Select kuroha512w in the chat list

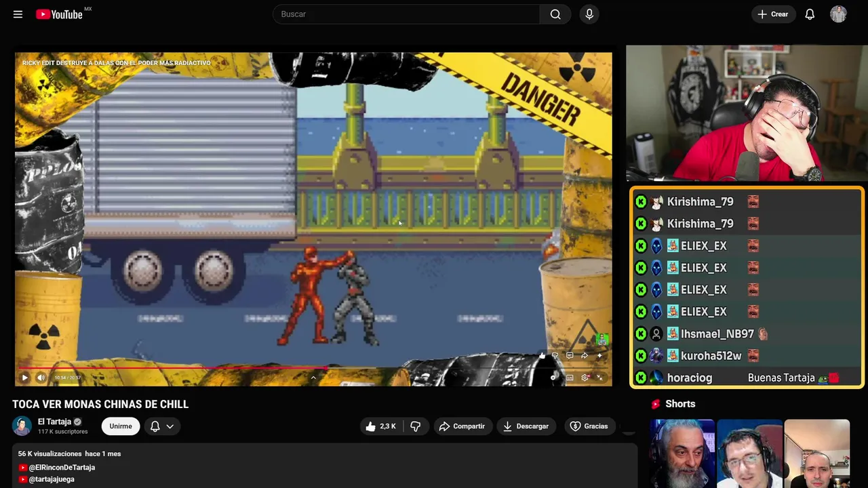pos(711,356)
